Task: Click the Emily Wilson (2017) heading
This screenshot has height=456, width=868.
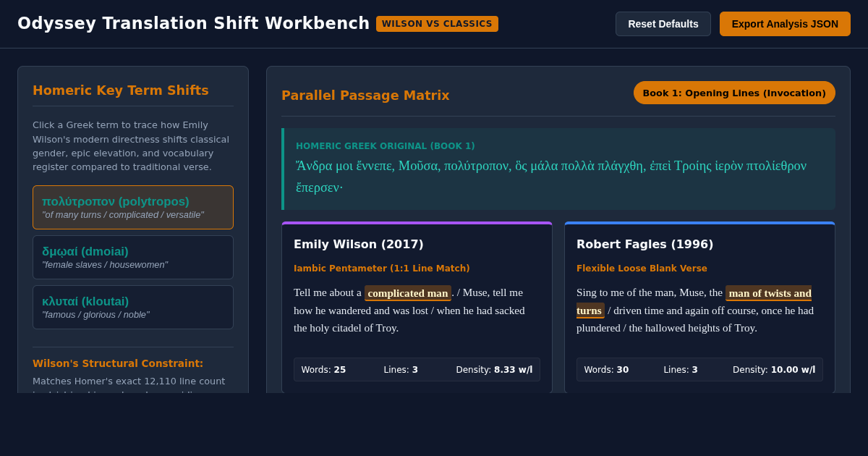Action: pos(359,244)
